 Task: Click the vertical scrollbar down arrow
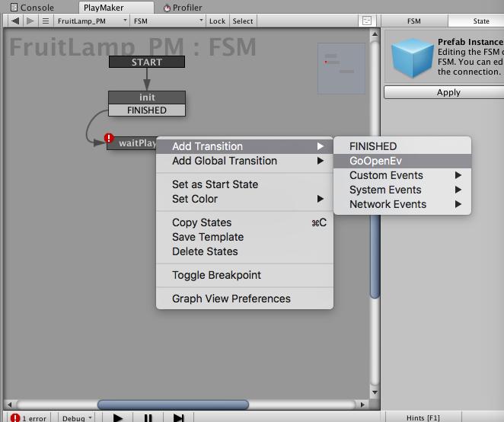click(x=375, y=392)
